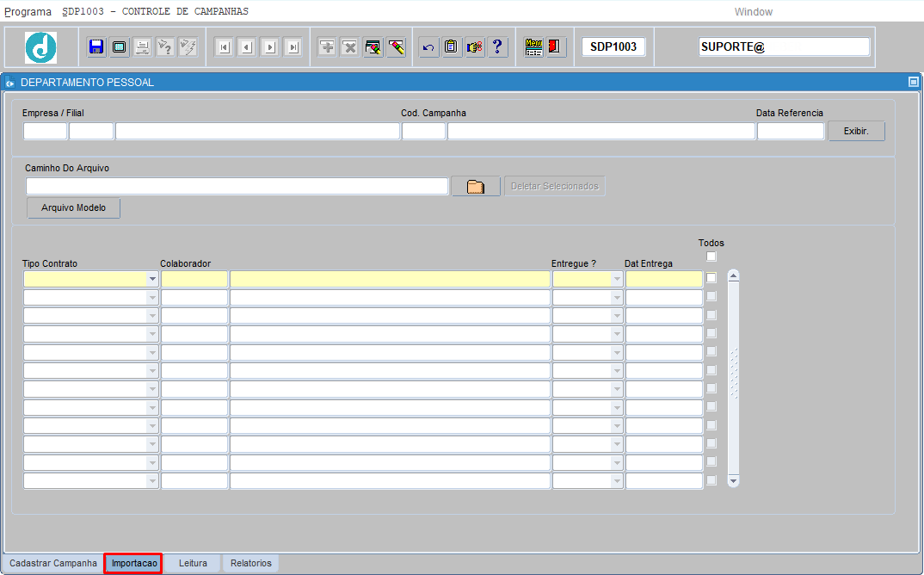Tick the checkbox on the second grid row
924x575 pixels.
click(x=711, y=296)
